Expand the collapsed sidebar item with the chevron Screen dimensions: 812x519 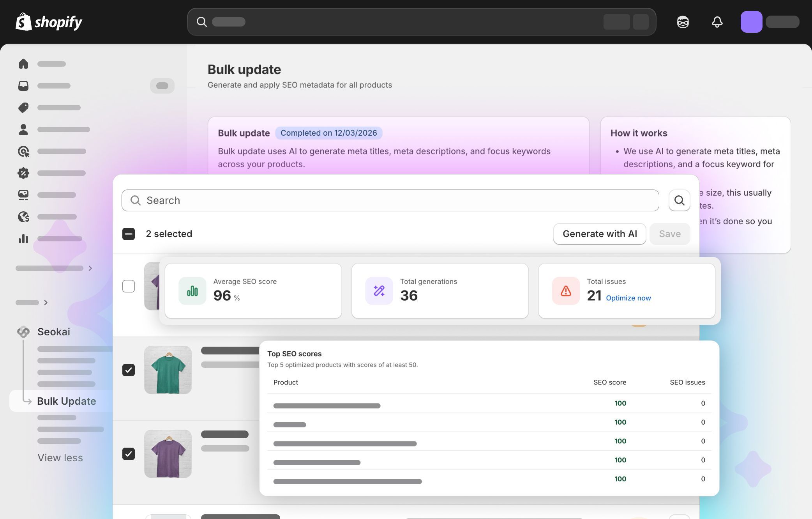[x=90, y=268]
